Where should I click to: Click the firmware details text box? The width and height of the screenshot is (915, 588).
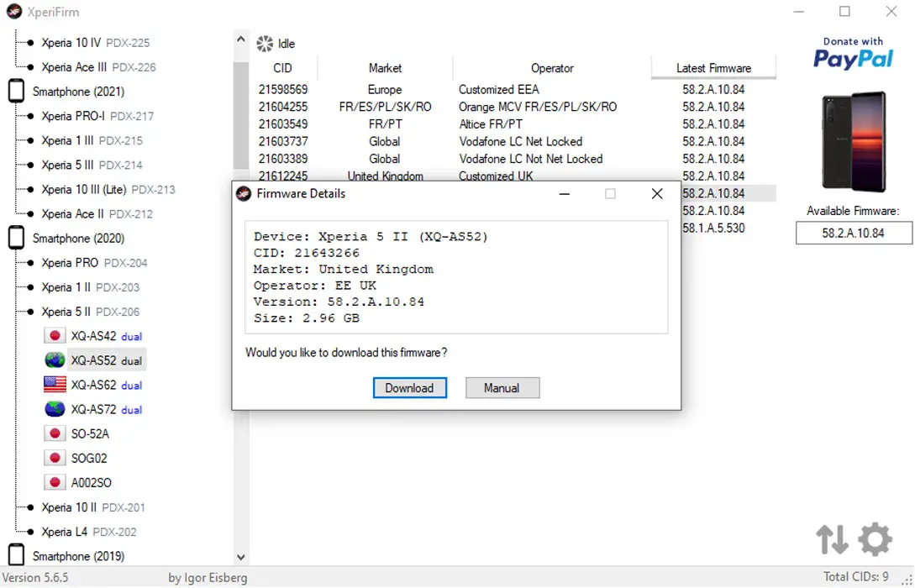[x=456, y=277]
